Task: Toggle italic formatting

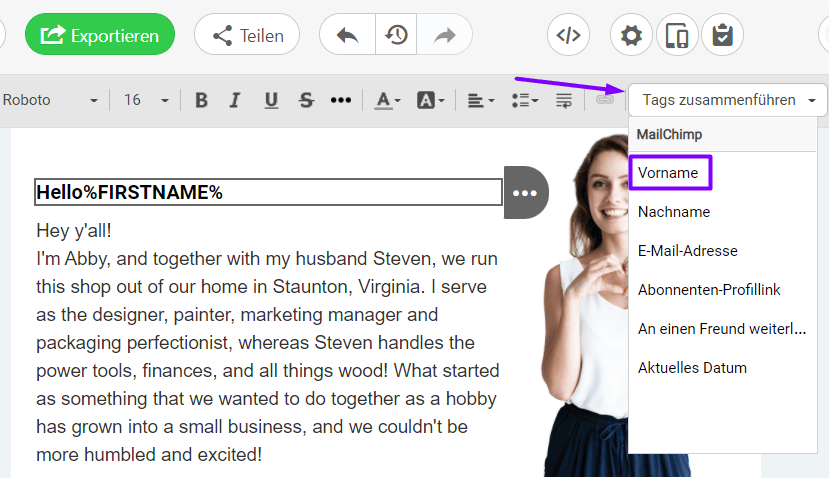Action: [235, 100]
